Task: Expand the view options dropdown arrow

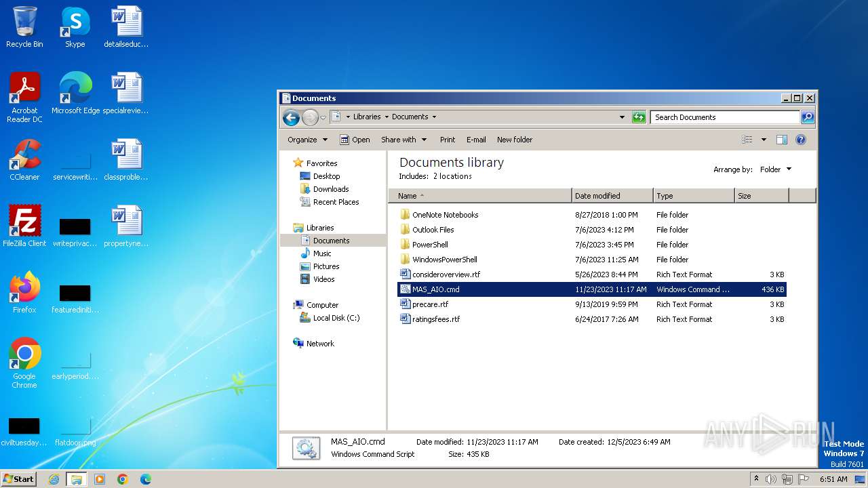Action: 764,140
